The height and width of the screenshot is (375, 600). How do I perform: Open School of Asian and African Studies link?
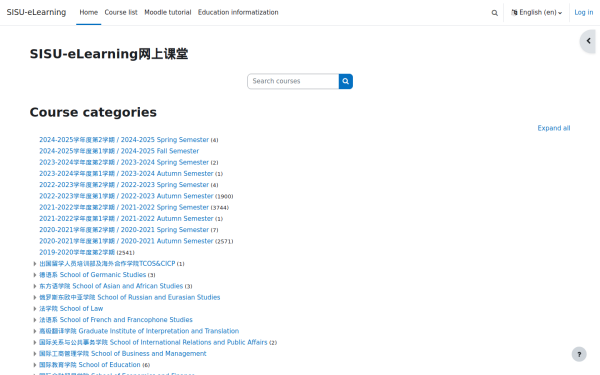coord(111,286)
